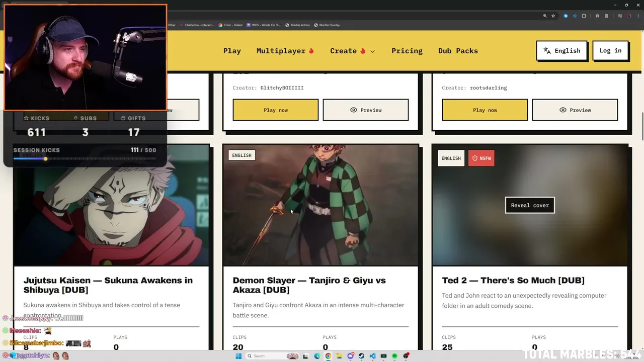644x362 pixels.
Task: Click the Ted 2 — There's So Much title
Action: tap(513, 281)
